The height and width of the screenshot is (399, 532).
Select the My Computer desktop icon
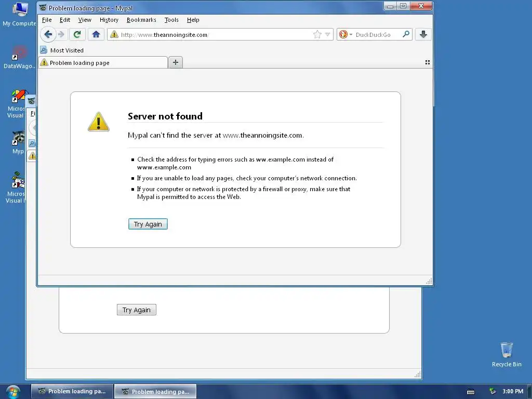[x=19, y=14]
